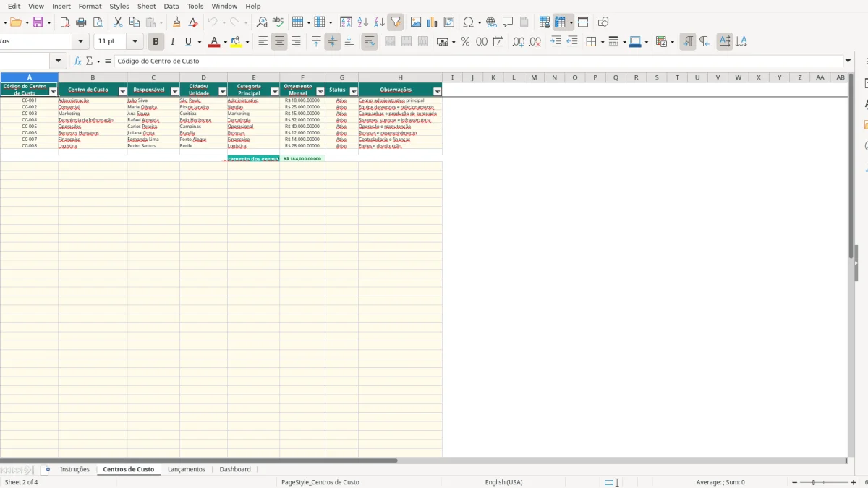Toggle wrap text
The image size is (868, 488).
(370, 42)
